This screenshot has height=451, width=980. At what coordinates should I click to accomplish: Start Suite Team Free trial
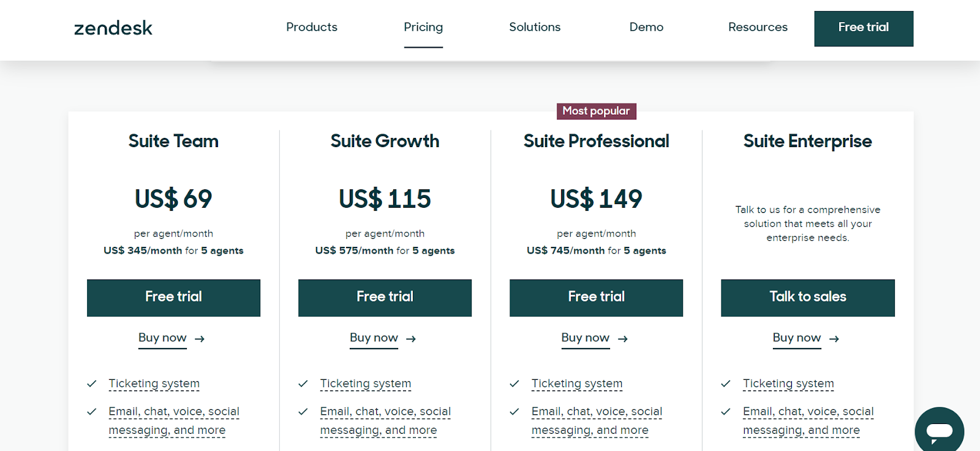click(x=173, y=298)
